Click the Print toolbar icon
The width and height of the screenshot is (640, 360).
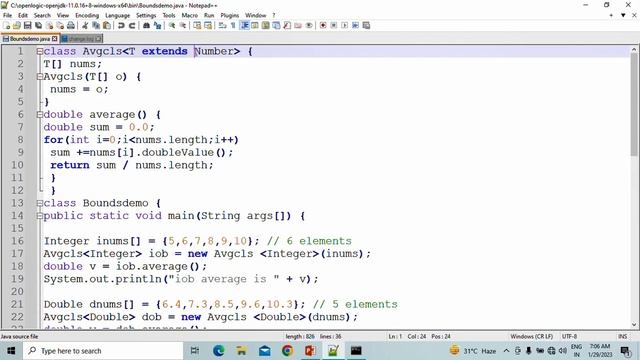(71, 25)
